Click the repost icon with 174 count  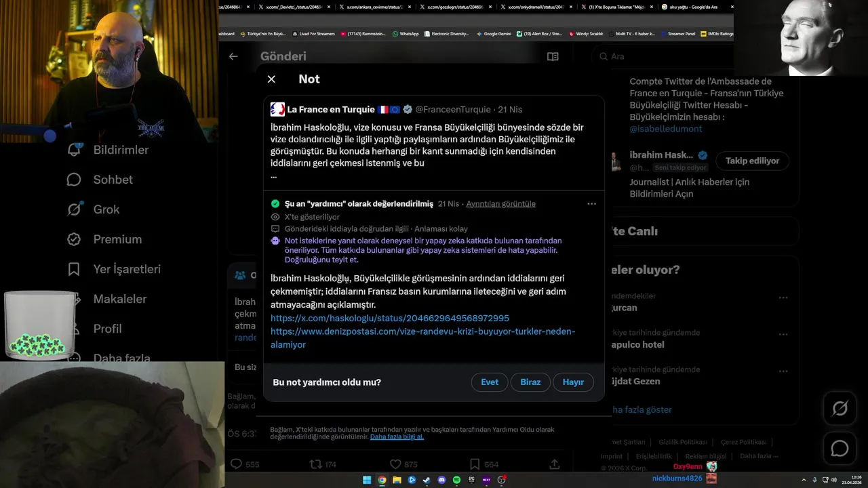click(x=315, y=464)
